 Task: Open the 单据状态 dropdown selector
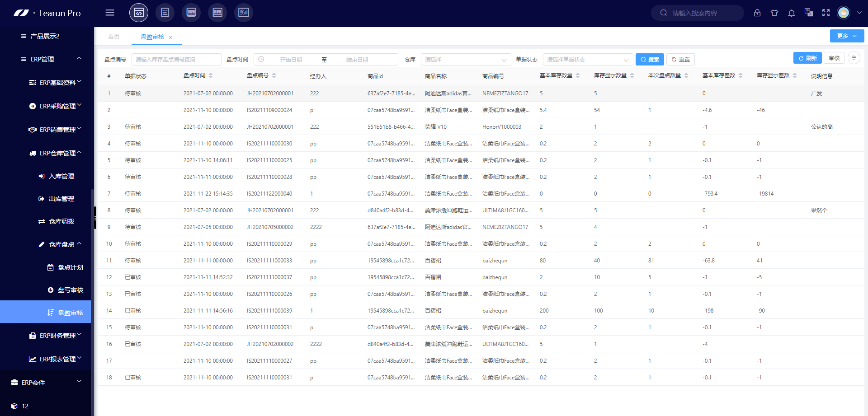point(588,60)
